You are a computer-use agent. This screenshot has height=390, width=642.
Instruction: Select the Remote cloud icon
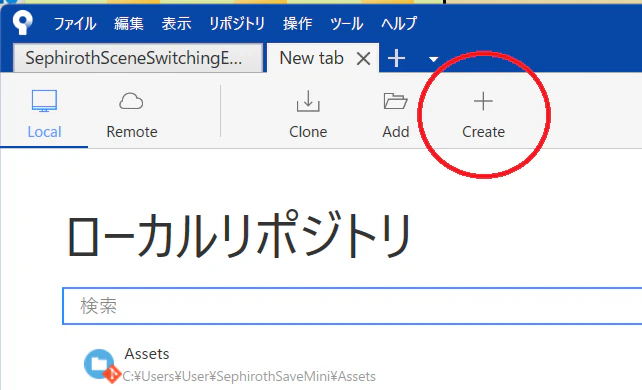click(131, 101)
